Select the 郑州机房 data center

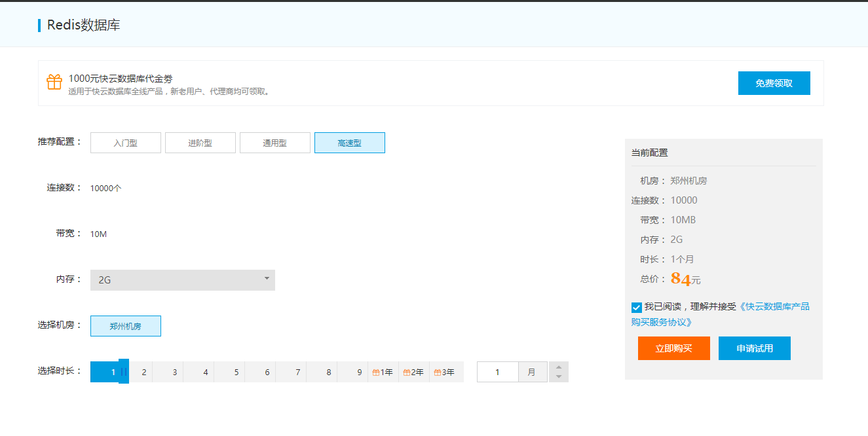126,326
